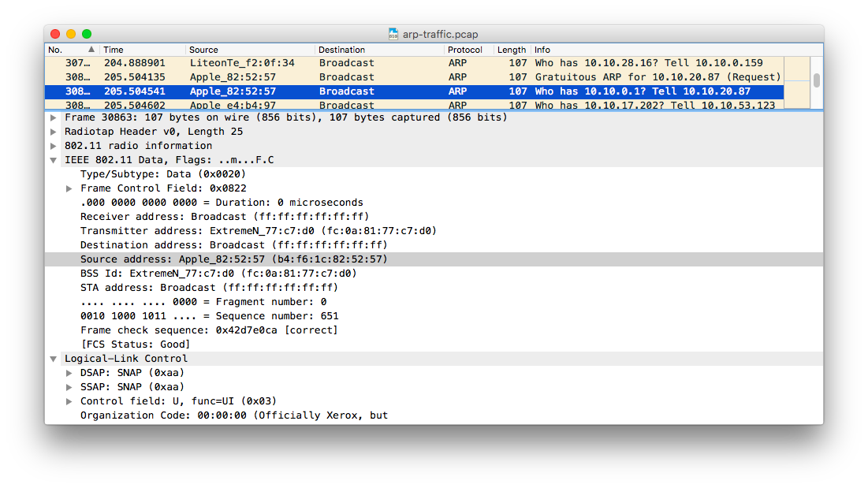Expand the SSAP: SNAP field
This screenshot has height=488, width=868.
[x=69, y=387]
